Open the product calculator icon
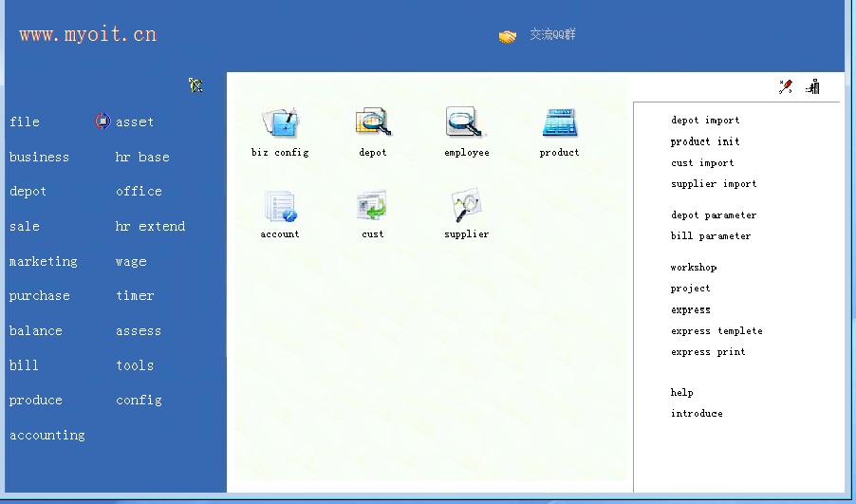The height and width of the screenshot is (504, 856). pyautogui.click(x=559, y=123)
